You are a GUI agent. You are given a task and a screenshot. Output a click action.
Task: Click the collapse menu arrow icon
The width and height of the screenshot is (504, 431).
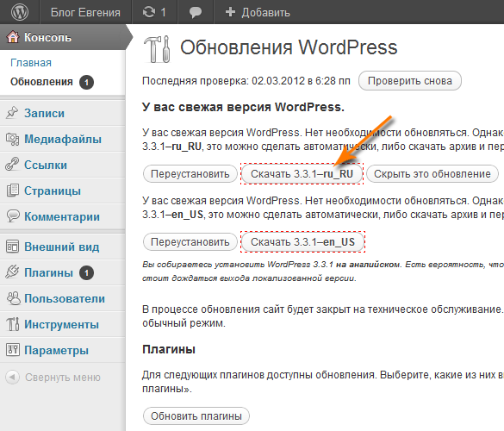click(12, 377)
